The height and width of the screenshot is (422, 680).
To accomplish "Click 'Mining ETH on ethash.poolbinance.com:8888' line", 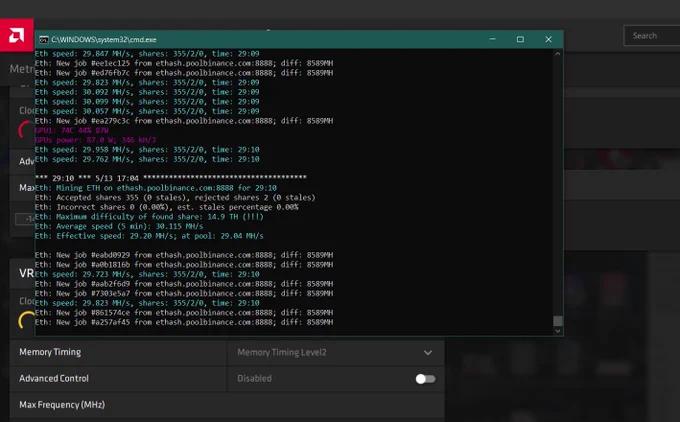I will click(x=155, y=188).
